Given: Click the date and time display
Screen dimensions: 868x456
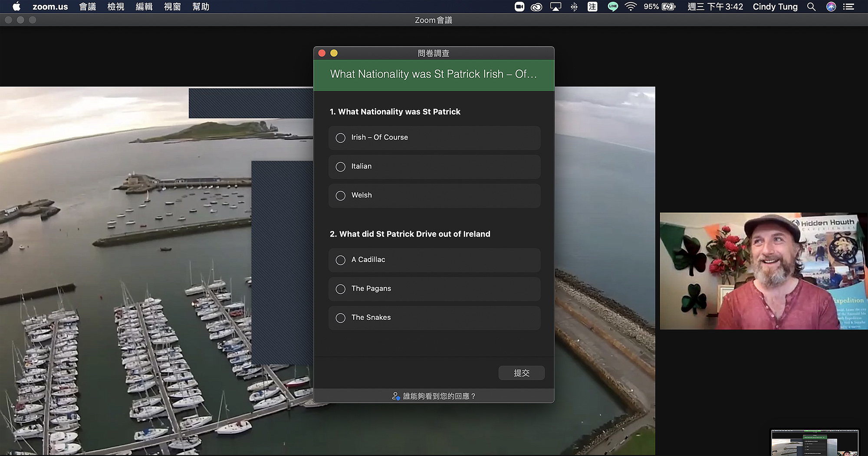Looking at the screenshot, I should (715, 7).
